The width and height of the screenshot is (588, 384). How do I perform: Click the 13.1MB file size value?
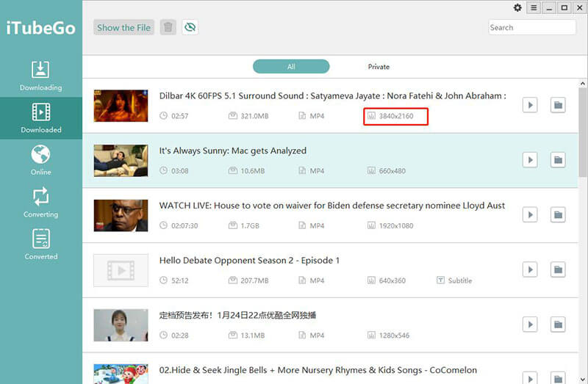[x=252, y=336]
